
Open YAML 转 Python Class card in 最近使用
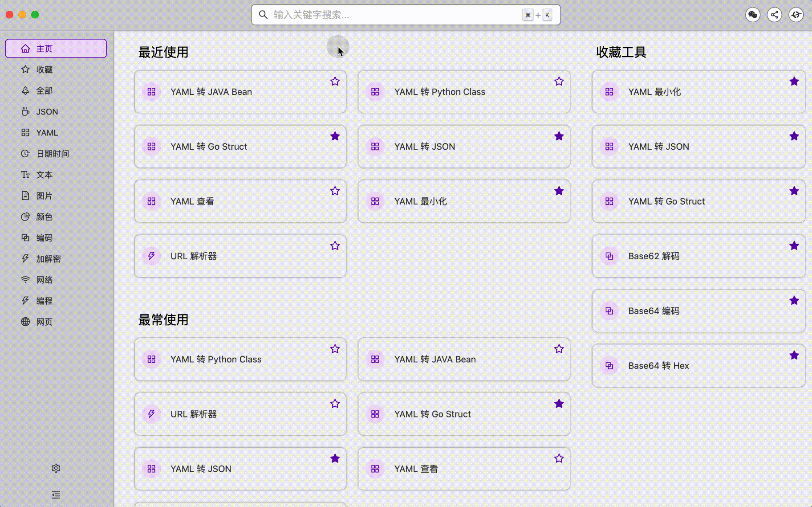[x=464, y=92]
